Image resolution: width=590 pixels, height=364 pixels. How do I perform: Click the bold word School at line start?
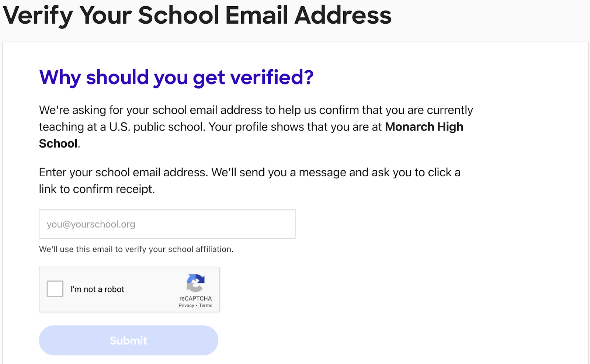pyautogui.click(x=58, y=143)
